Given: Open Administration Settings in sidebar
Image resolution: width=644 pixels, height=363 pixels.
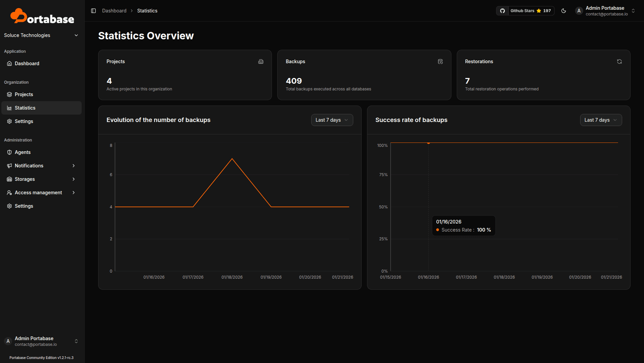Looking at the screenshot, I should click(41, 206).
